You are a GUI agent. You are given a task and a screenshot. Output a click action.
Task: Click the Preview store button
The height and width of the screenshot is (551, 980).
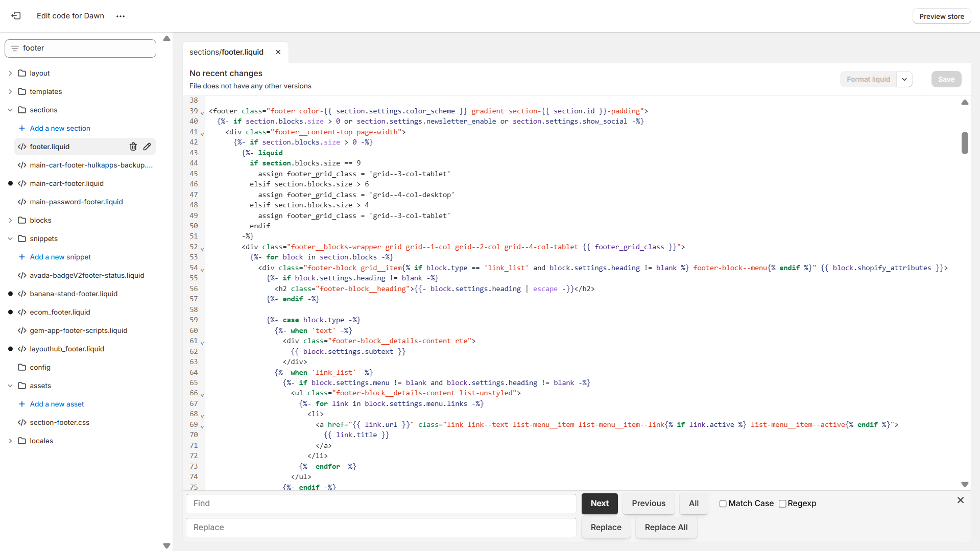click(941, 16)
